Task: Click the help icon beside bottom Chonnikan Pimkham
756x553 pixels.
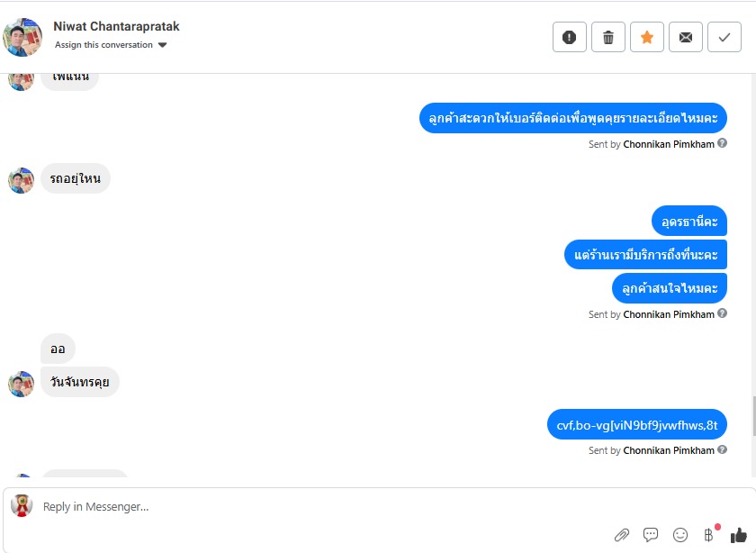Action: pos(722,449)
